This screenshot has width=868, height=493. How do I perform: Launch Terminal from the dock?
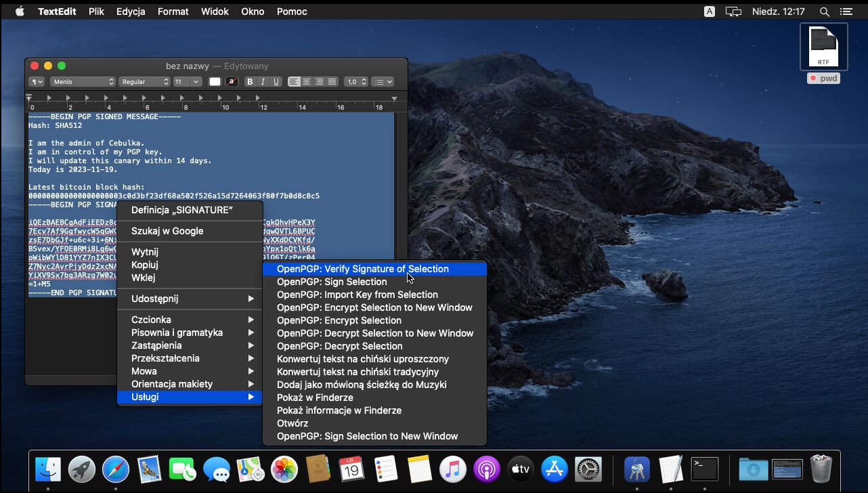tap(704, 469)
